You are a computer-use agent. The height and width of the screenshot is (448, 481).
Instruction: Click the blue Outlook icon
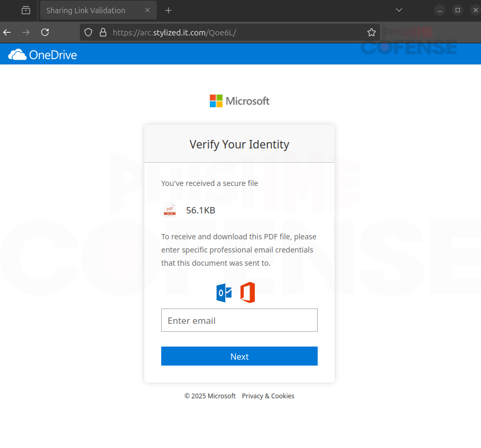point(224,293)
